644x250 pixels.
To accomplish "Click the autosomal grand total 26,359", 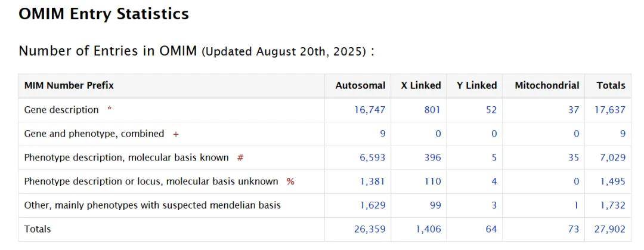I will coord(370,229).
